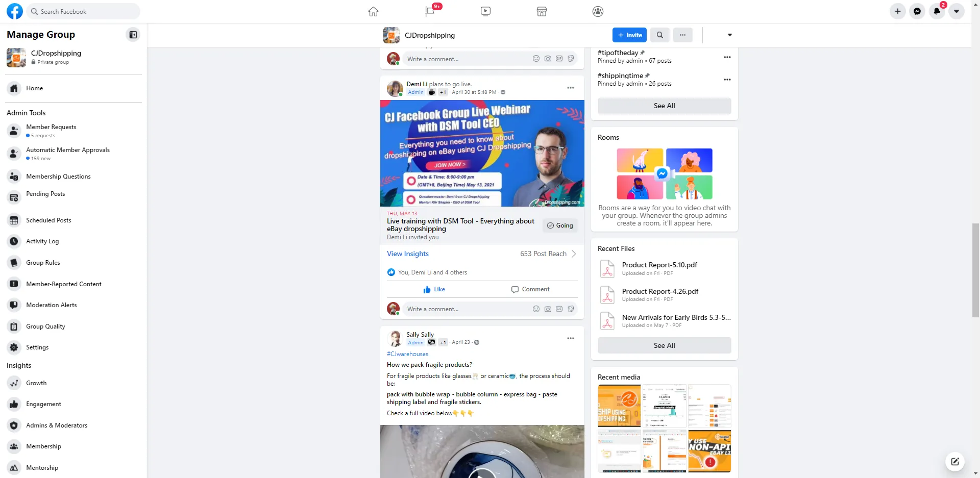
Task: Click the page vertical scrollbar thumb
Action: 975,270
